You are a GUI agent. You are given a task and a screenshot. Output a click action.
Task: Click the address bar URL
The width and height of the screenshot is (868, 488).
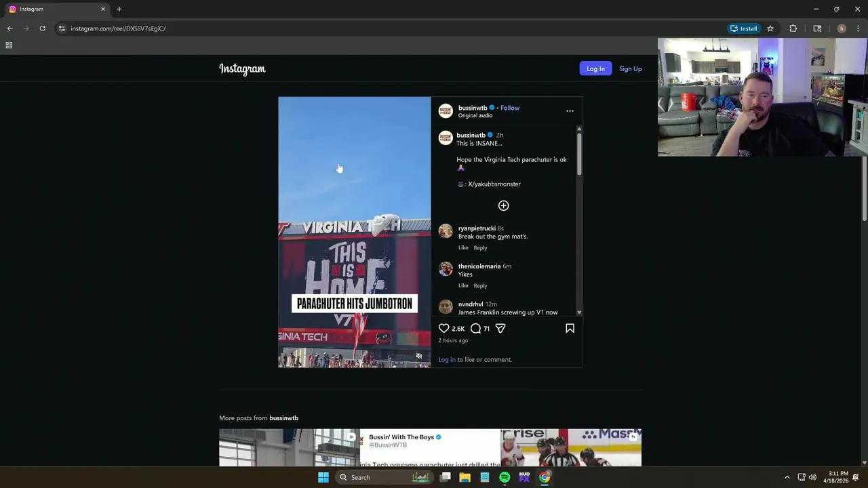118,28
